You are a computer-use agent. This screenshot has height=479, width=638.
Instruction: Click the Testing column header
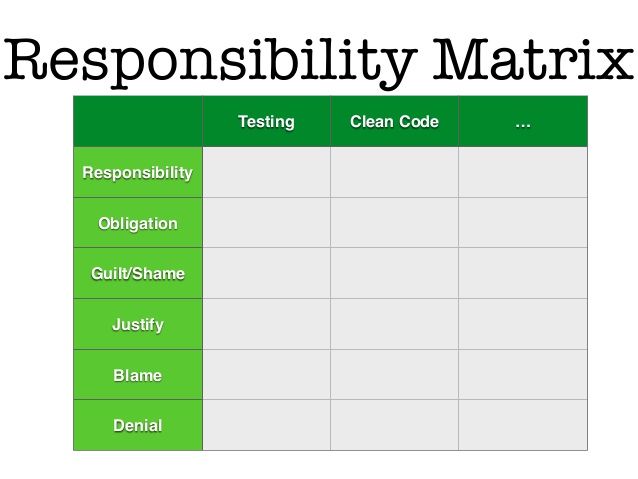click(x=267, y=121)
